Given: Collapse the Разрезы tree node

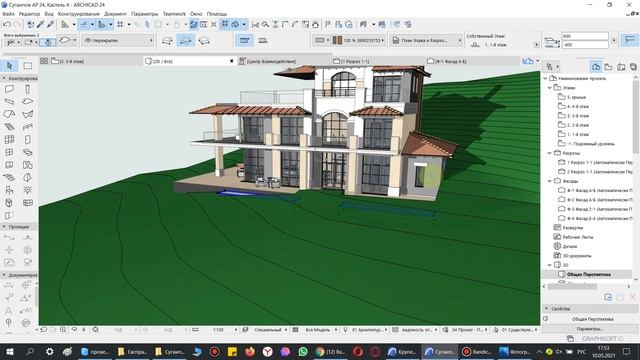Looking at the screenshot, I should 549,153.
